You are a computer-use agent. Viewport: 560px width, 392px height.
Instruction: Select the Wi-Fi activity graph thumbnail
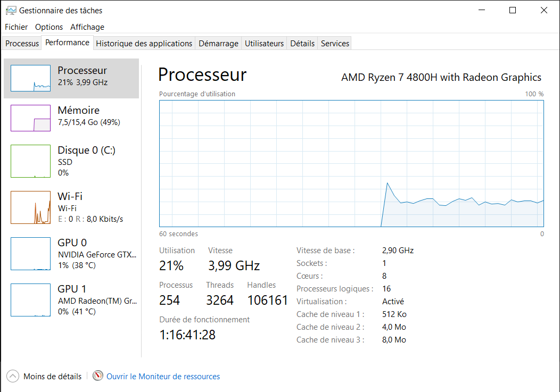coord(30,207)
